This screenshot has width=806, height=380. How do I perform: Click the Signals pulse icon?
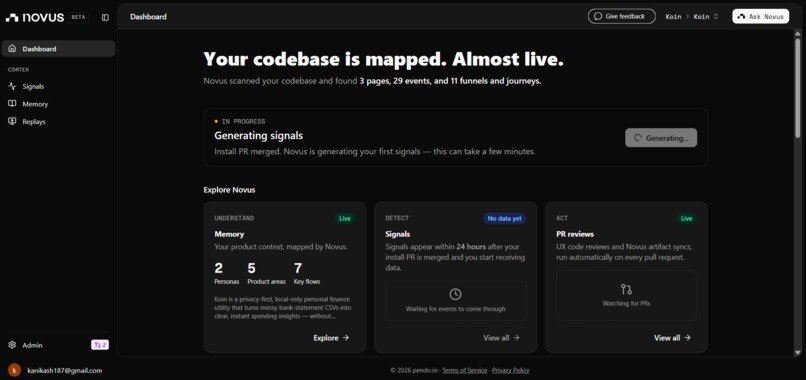[x=12, y=86]
